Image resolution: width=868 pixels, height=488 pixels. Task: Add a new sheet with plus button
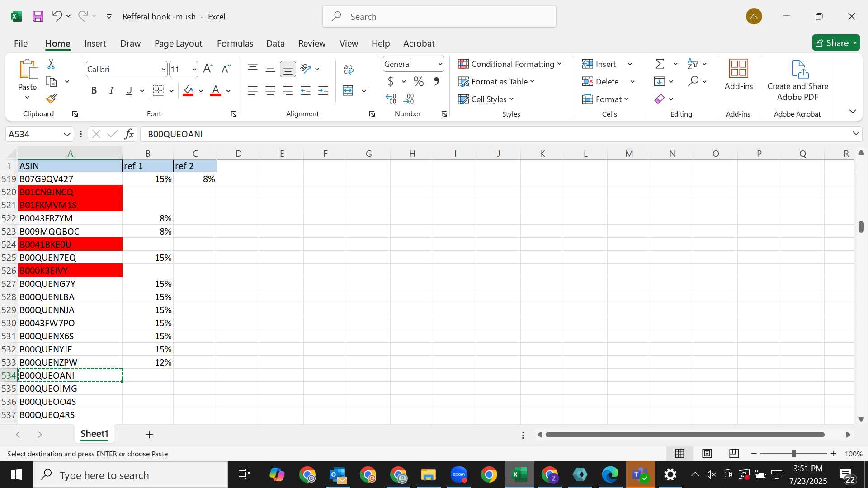pos(149,435)
